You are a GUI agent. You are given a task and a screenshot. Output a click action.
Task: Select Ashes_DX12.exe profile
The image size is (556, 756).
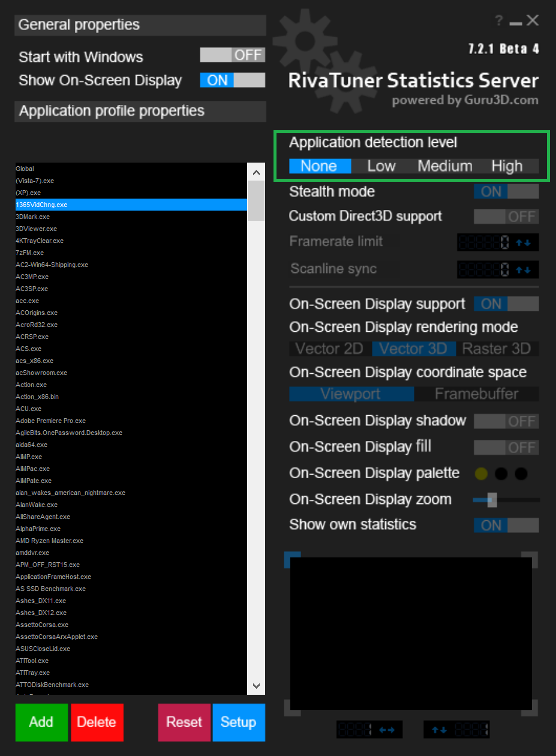tap(131, 613)
